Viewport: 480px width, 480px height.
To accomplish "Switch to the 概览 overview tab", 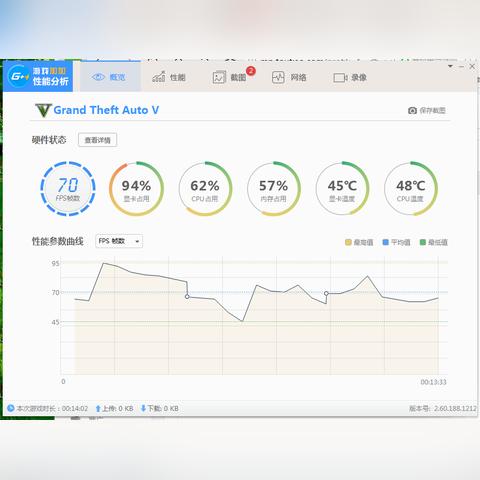I will click(110, 77).
